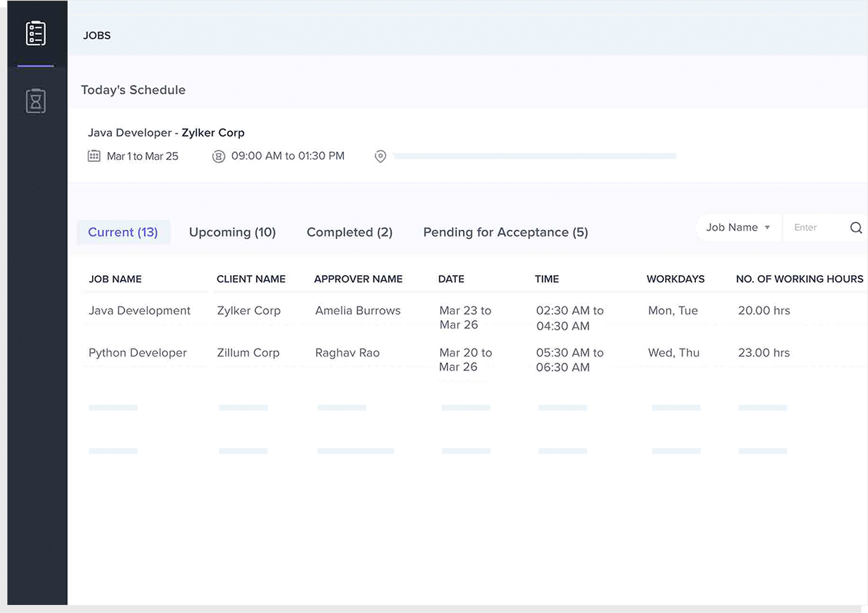Click the NO. OF WORKING HOURS header

coord(799,279)
